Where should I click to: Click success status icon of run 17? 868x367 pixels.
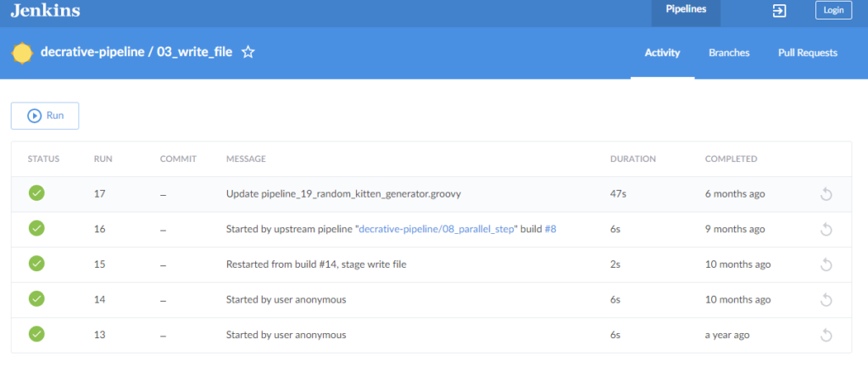(36, 193)
